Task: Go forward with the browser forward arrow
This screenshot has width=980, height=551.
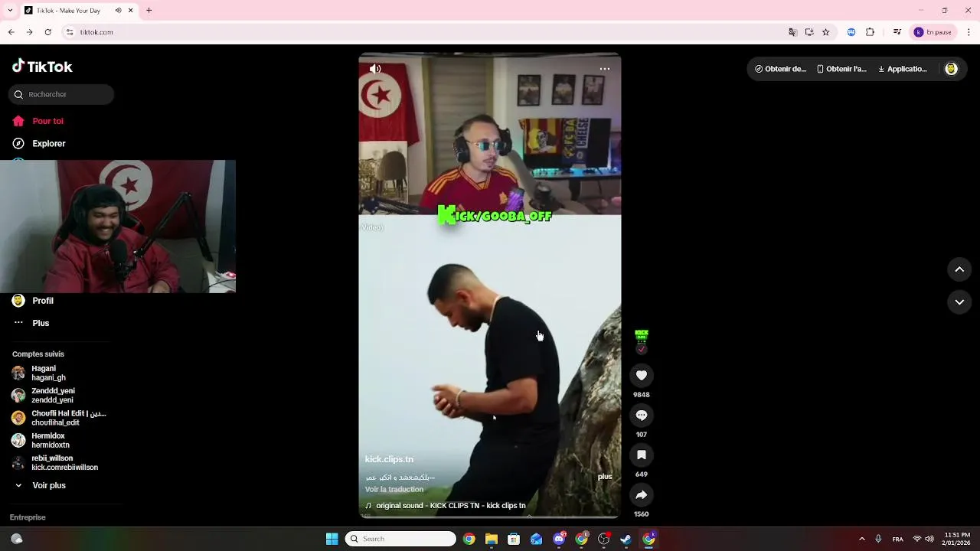Action: coord(29,32)
